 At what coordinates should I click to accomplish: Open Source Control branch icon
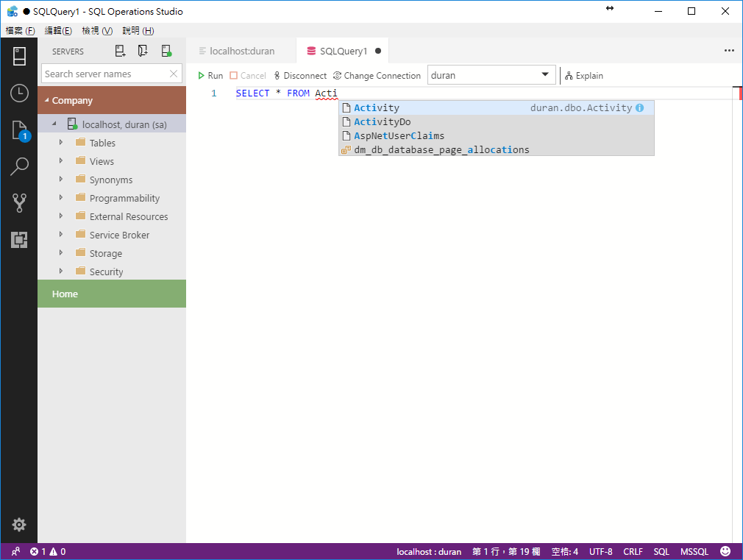pyautogui.click(x=19, y=203)
